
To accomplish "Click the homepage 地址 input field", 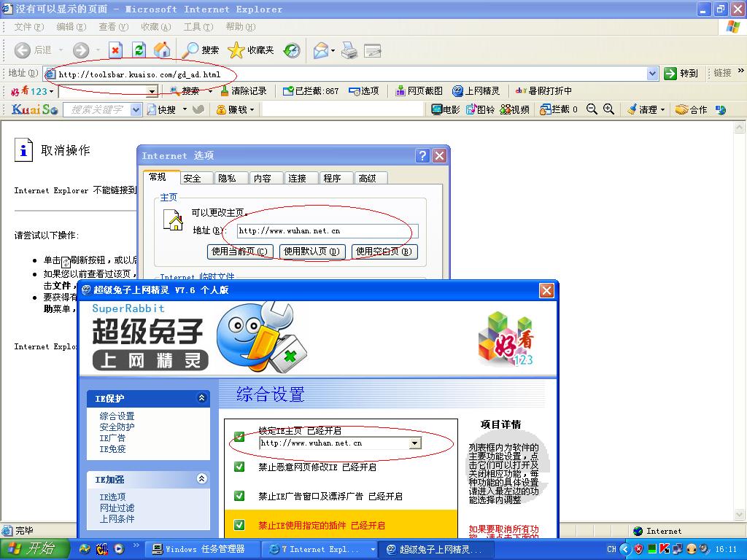I will pyautogui.click(x=328, y=231).
